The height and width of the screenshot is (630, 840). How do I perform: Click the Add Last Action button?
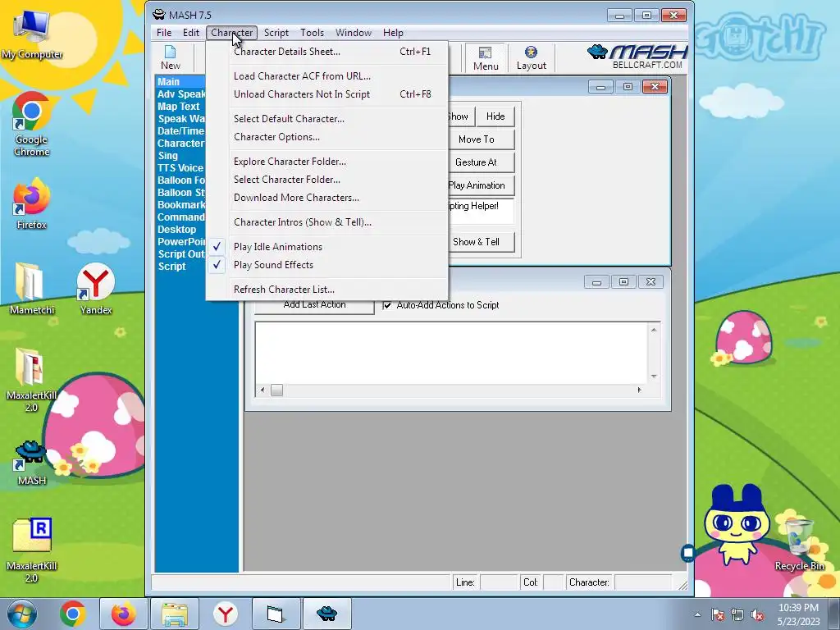(314, 306)
